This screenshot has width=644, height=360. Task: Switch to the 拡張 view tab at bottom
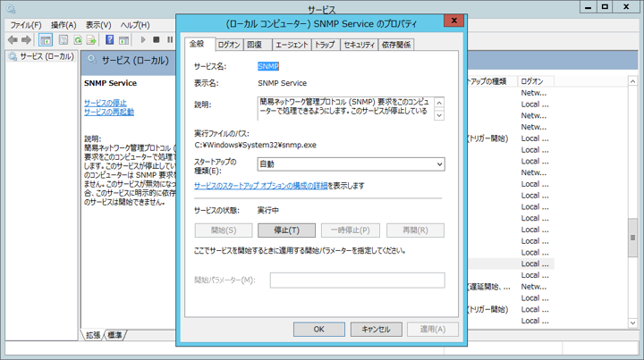pos(93,335)
